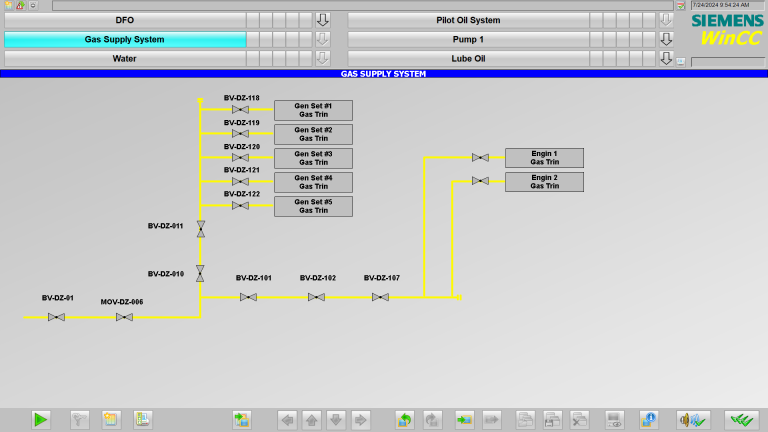Image resolution: width=768 pixels, height=432 pixels.
Task: Open Gen Set #3 Gas Trin
Action: click(313, 158)
